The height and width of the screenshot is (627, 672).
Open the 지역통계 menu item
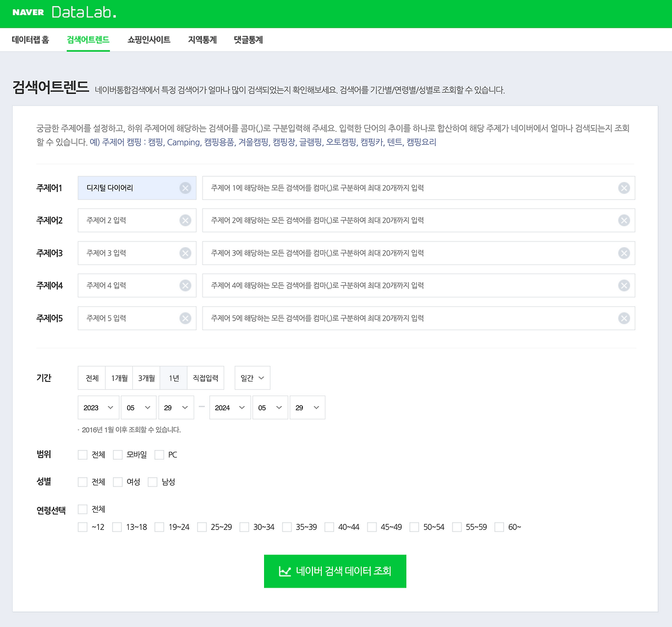coord(202,39)
